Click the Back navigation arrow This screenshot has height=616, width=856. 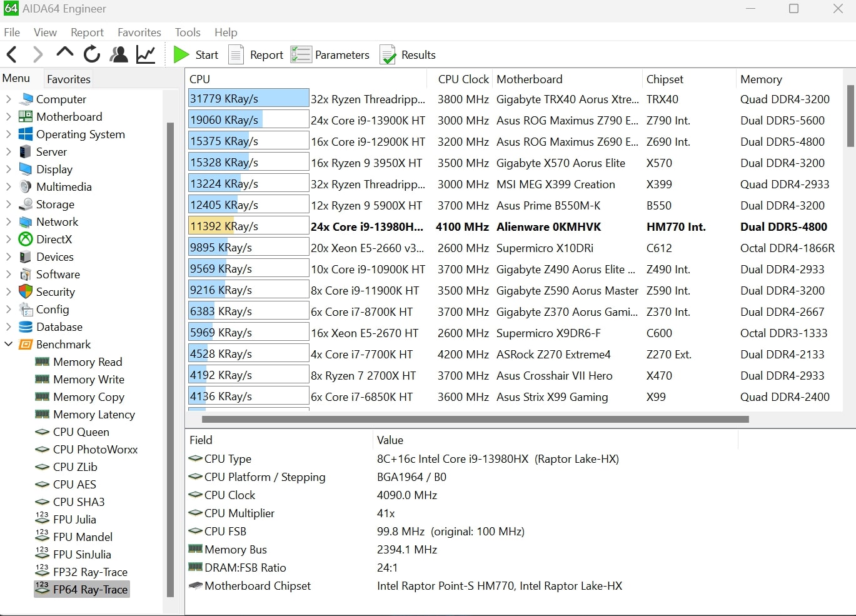coord(12,54)
